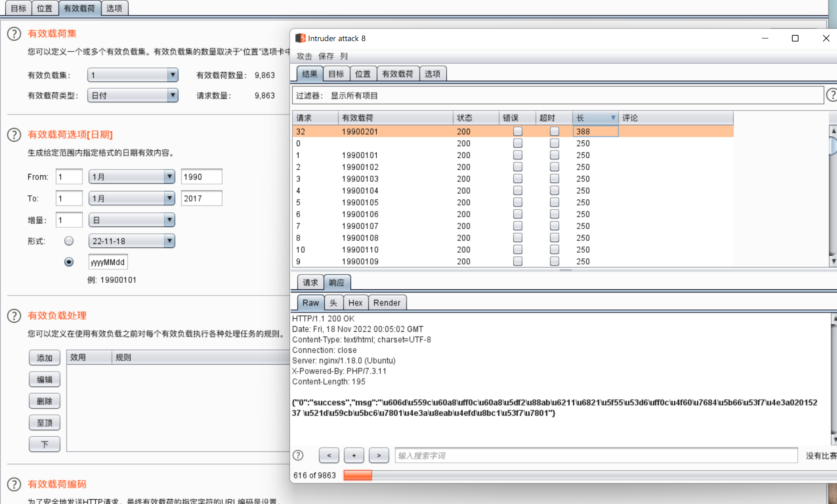Open the 22-11-18 date format dropdown
The width and height of the screenshot is (837, 504).
(x=132, y=241)
